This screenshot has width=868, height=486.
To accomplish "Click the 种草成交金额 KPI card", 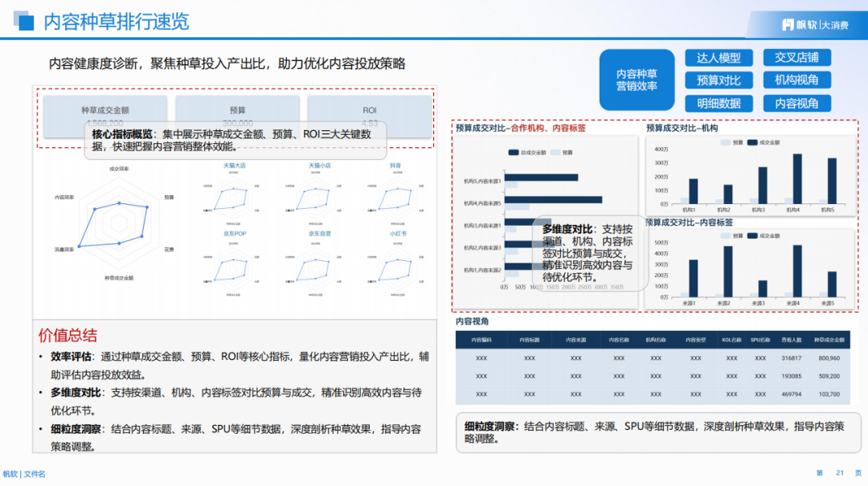I will click(105, 111).
